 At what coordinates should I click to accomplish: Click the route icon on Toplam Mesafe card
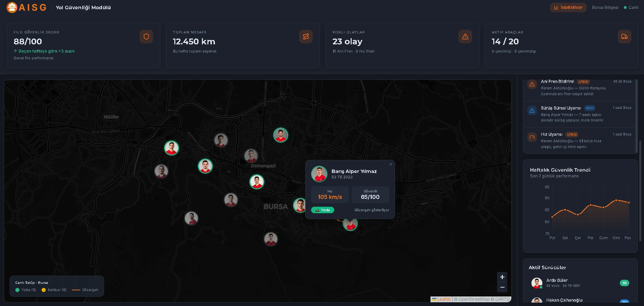(x=306, y=37)
